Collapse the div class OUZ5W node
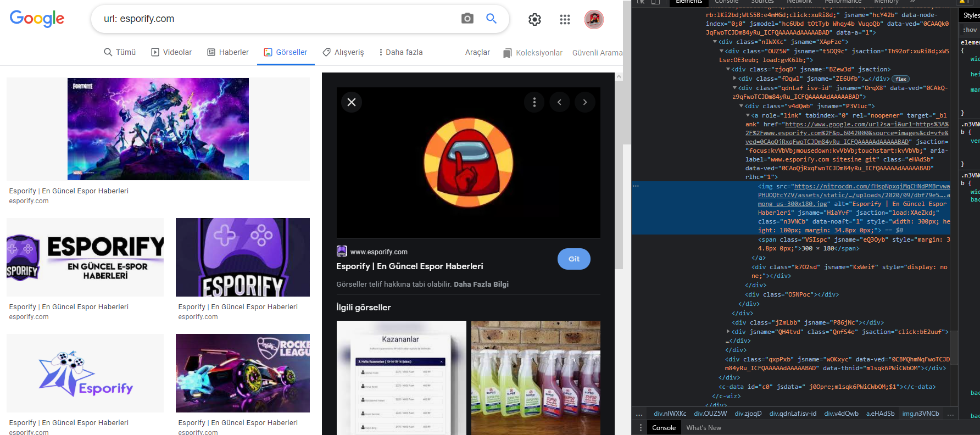This screenshot has width=980, height=435. 721,51
